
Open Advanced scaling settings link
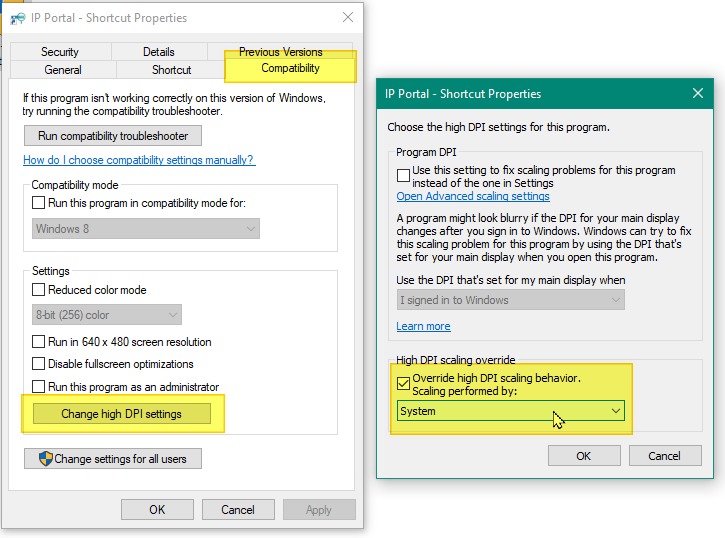click(473, 197)
